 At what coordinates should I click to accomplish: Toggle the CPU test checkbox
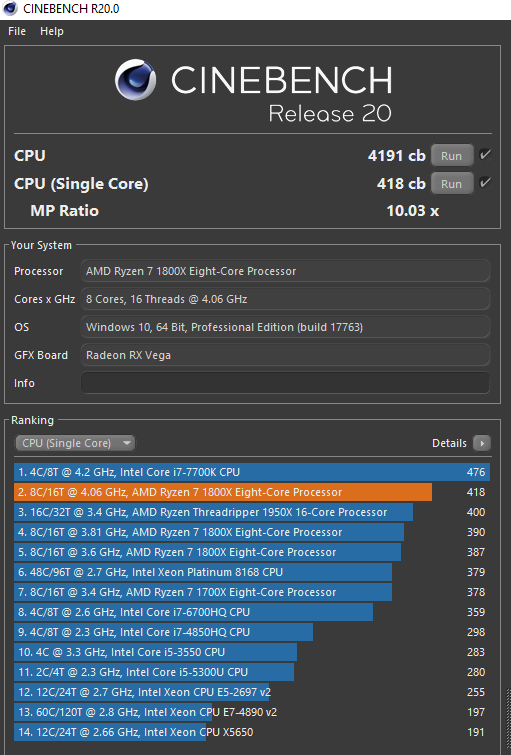(x=485, y=155)
